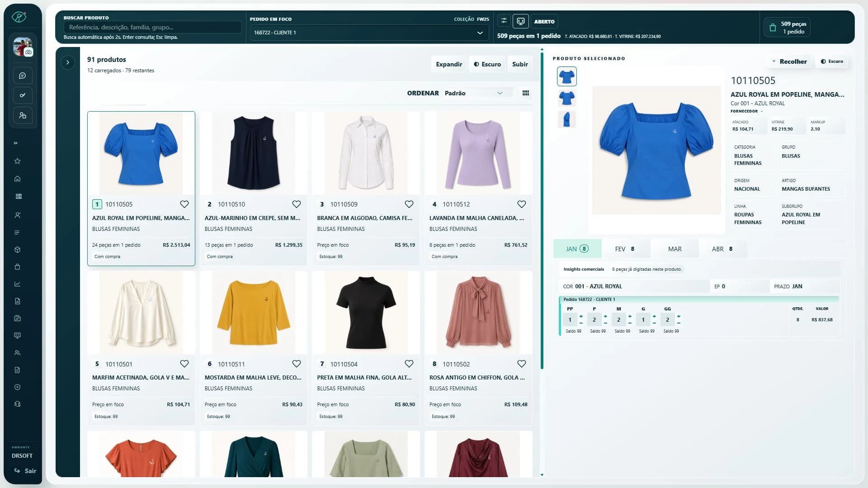Click the Buscar Produto search field

coord(152,27)
